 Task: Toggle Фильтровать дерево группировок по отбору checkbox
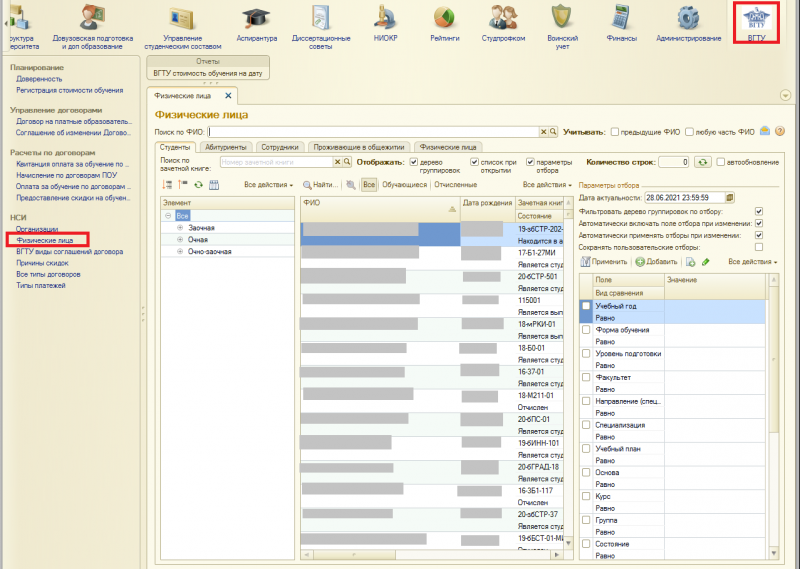click(759, 211)
